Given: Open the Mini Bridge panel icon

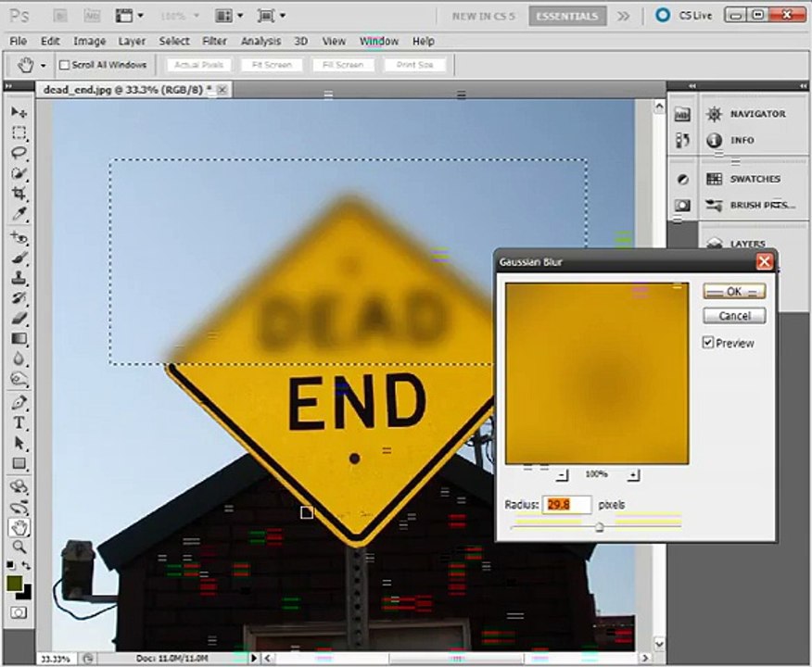Looking at the screenshot, I should pyautogui.click(x=682, y=114).
